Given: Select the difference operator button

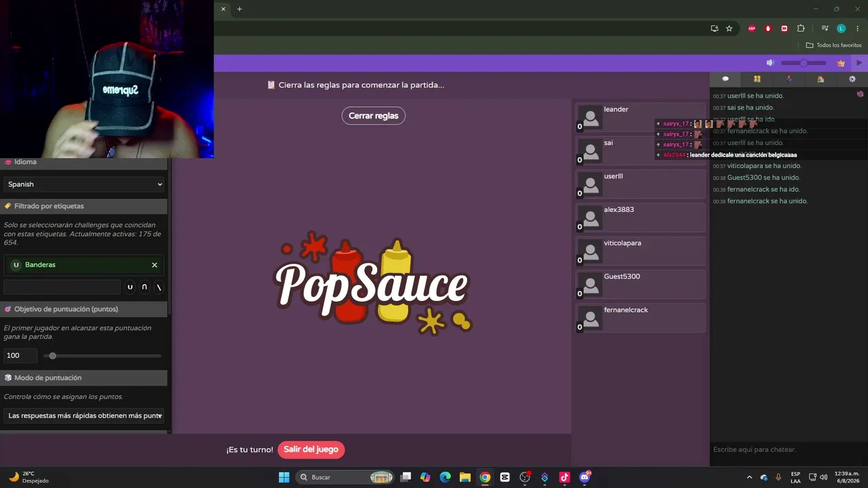Looking at the screenshot, I should 159,287.
